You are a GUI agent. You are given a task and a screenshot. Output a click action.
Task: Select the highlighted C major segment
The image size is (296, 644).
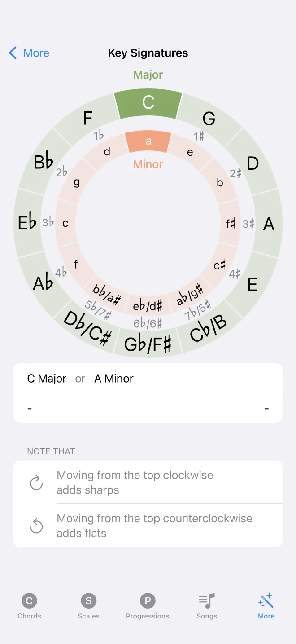(x=148, y=102)
